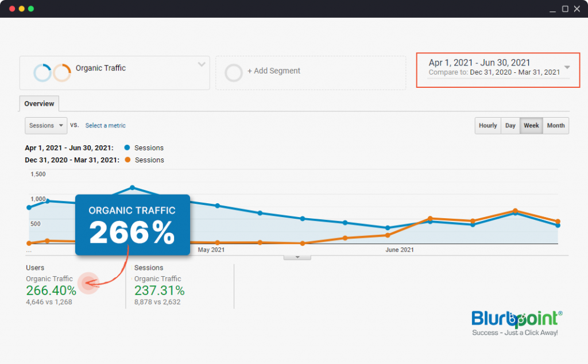The image size is (588, 364).
Task: Click the red macOS close dot
Action: tap(12, 9)
